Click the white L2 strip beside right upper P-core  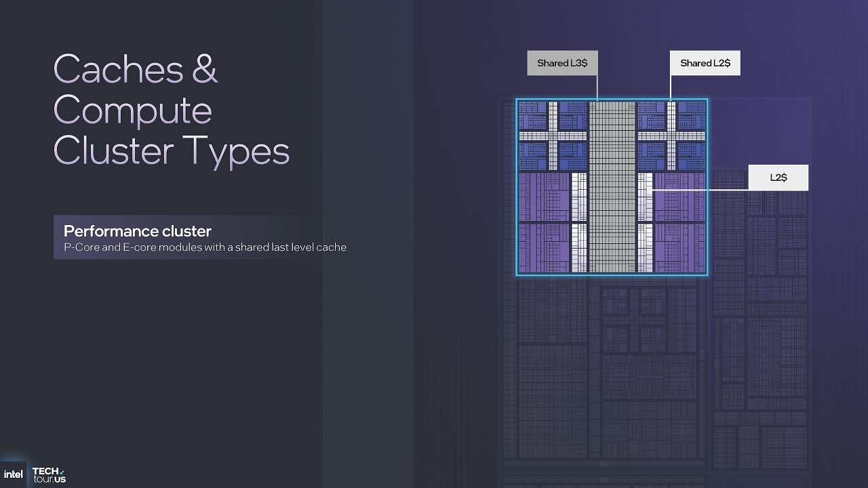[645, 197]
